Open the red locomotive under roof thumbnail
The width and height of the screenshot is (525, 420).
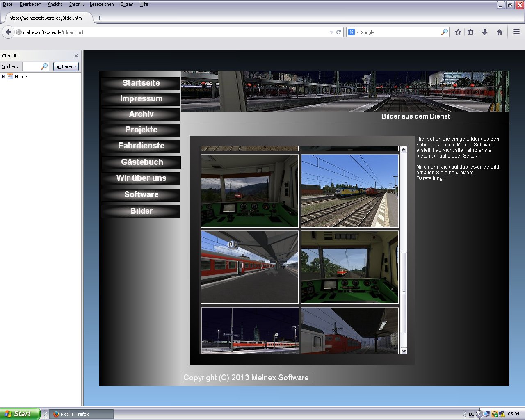coord(350,331)
